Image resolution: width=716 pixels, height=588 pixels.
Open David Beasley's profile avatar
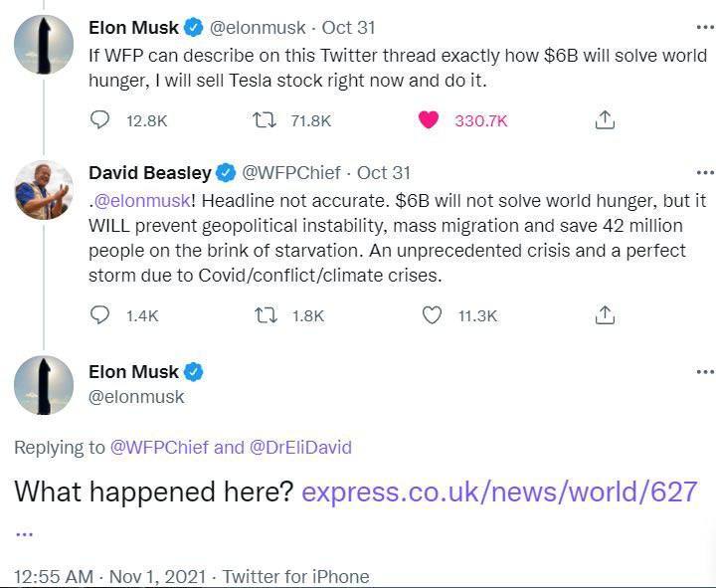[x=44, y=191]
